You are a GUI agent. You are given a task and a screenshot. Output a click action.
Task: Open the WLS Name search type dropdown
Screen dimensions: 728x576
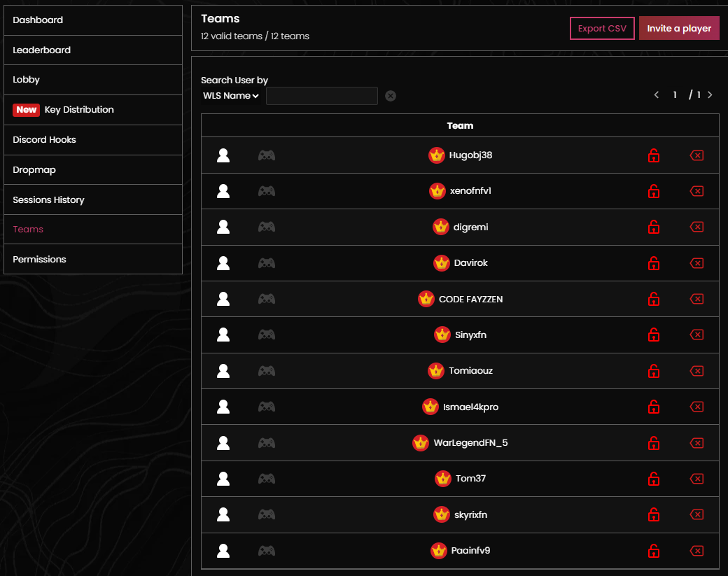coord(231,96)
